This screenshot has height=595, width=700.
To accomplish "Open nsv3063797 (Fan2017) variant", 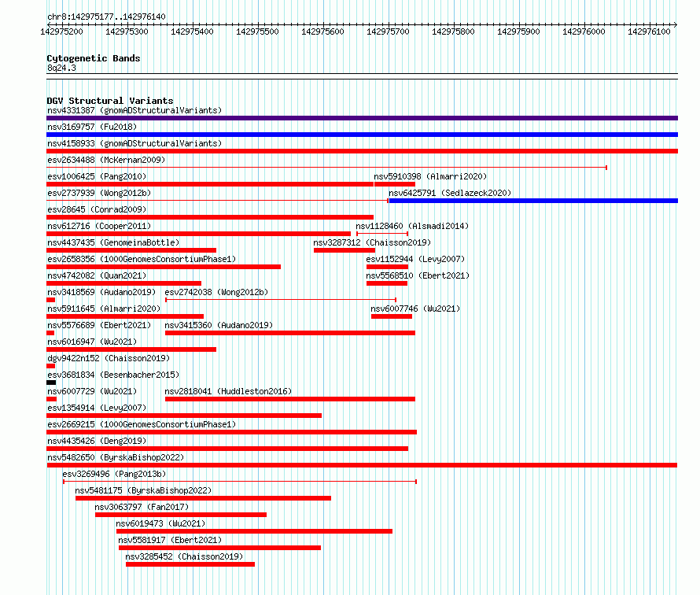I will tap(142, 507).
